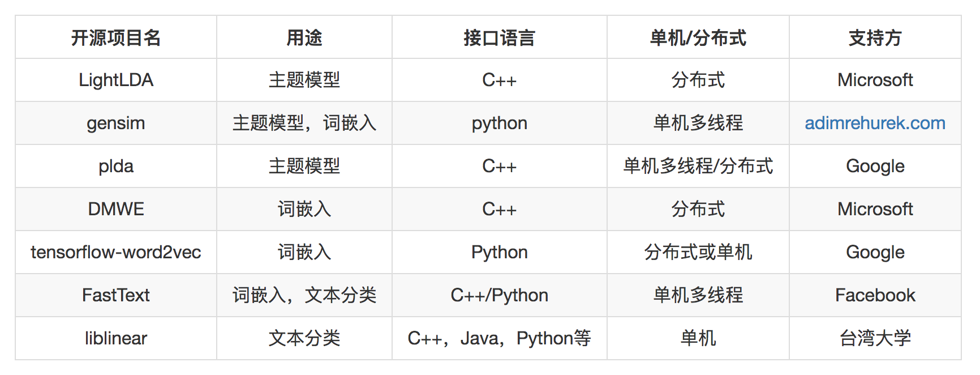The image size is (980, 375).
Task: Select the 'C++, Java, Python等' cell
Action: pos(499,338)
